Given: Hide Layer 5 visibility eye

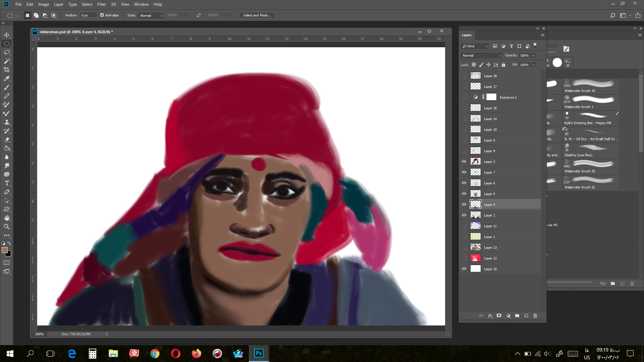Looking at the screenshot, I should click(464, 194).
